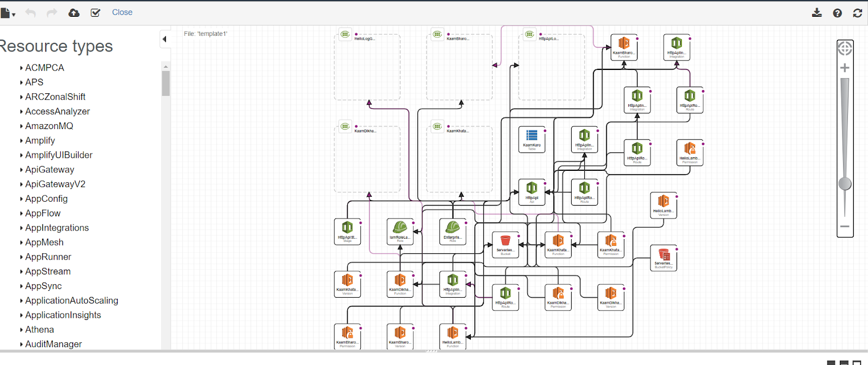The width and height of the screenshot is (868, 365).
Task: Zoom out with the minus button
Action: pyautogui.click(x=845, y=226)
